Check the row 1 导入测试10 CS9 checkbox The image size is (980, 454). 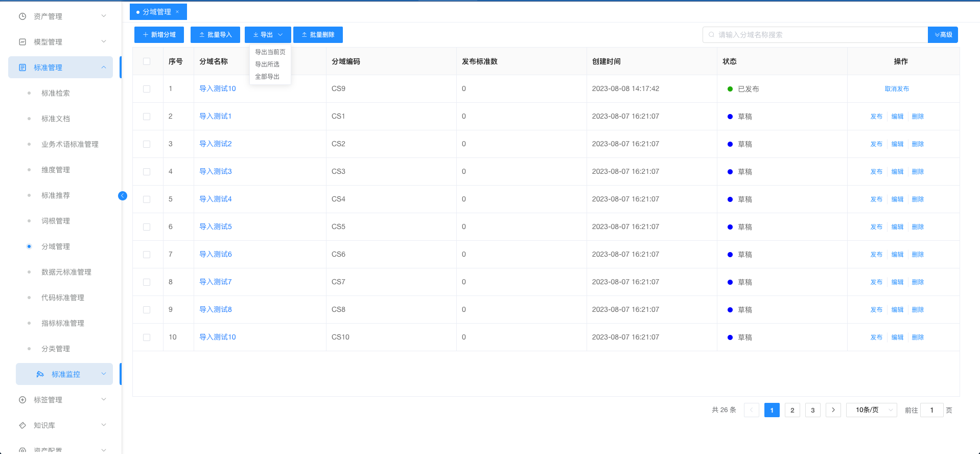[147, 89]
